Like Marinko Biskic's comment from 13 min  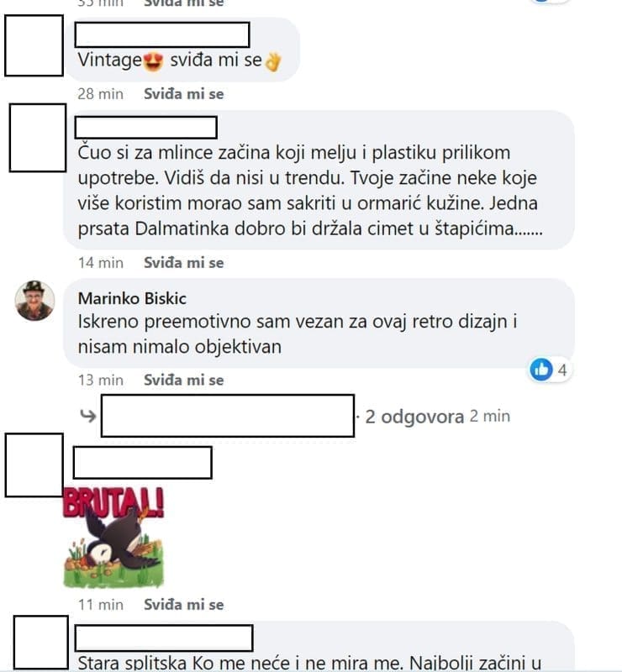pyautogui.click(x=183, y=381)
